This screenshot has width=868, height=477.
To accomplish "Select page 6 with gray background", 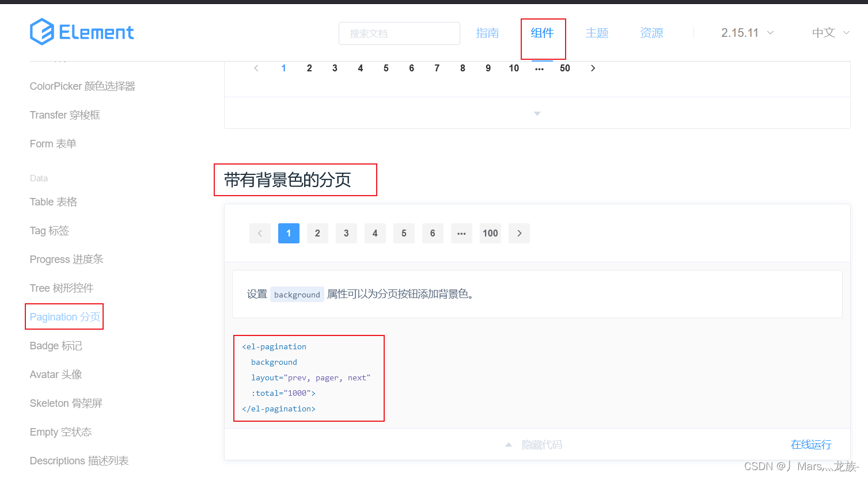I will [x=433, y=233].
